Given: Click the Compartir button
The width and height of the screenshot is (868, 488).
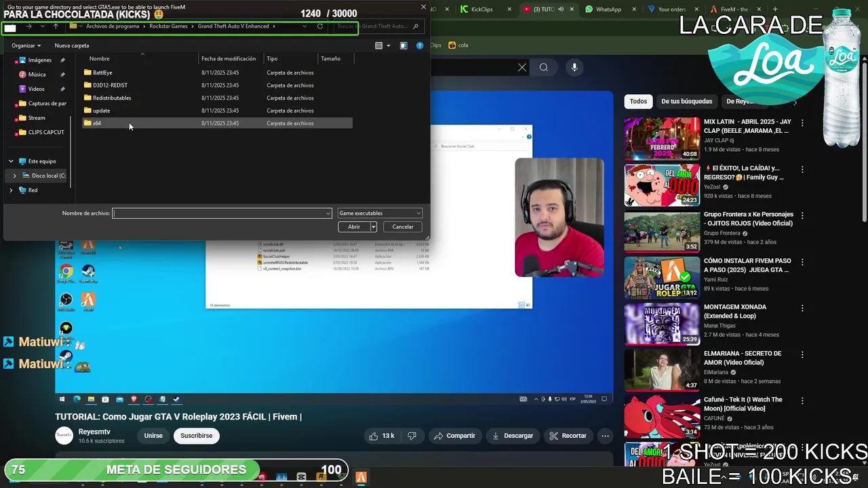Looking at the screenshot, I should [x=454, y=436].
